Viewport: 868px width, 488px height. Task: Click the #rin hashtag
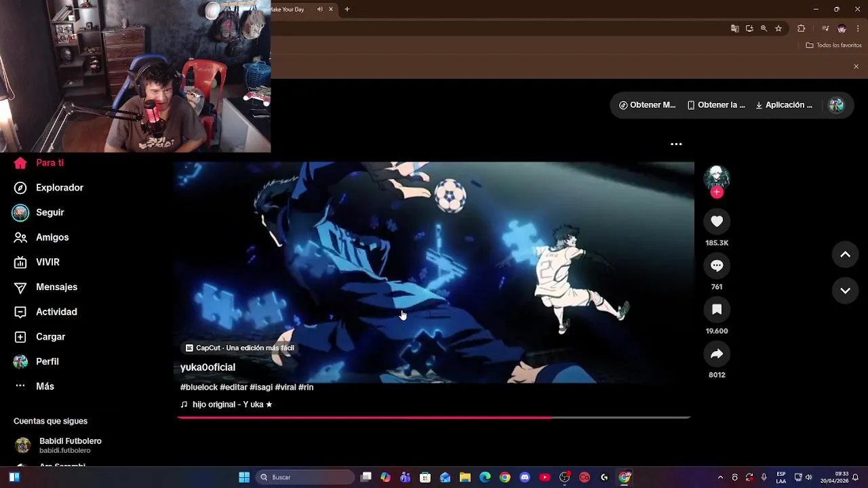[x=306, y=388]
